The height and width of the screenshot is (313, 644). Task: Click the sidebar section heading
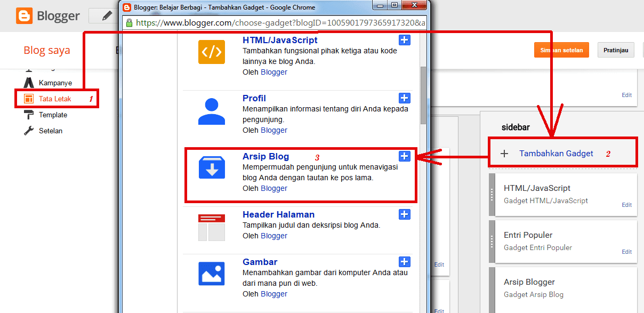click(516, 127)
